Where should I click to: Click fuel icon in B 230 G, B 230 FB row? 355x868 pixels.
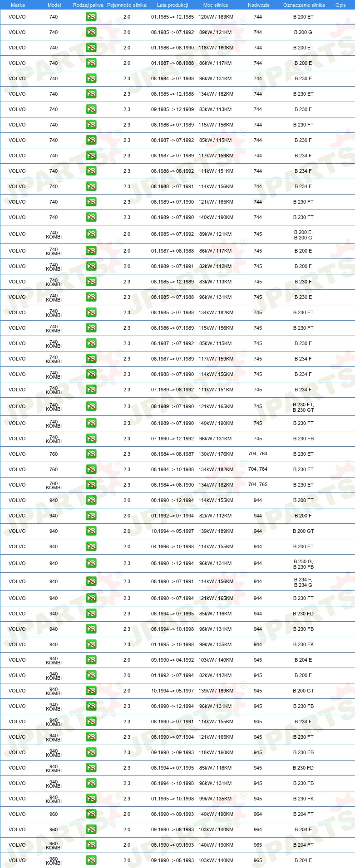click(91, 563)
